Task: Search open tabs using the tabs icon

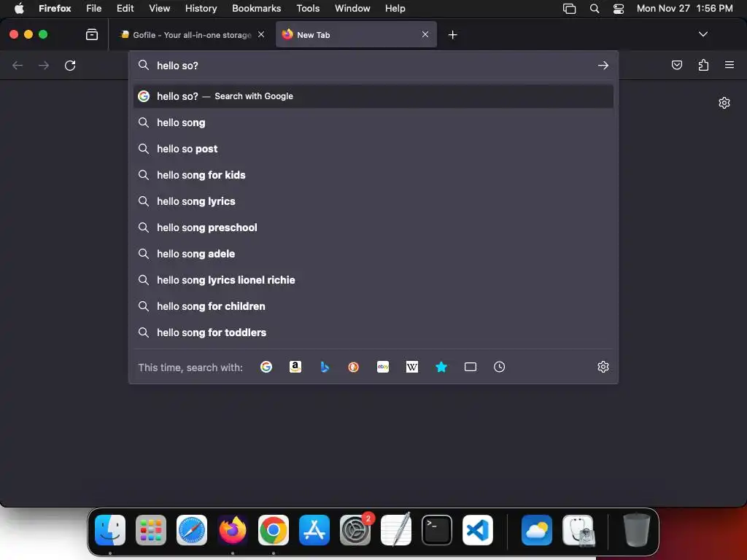Action: coord(471,367)
